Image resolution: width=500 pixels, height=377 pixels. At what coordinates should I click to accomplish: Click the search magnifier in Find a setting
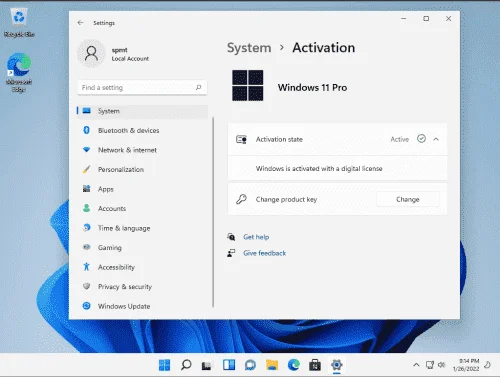tap(199, 87)
